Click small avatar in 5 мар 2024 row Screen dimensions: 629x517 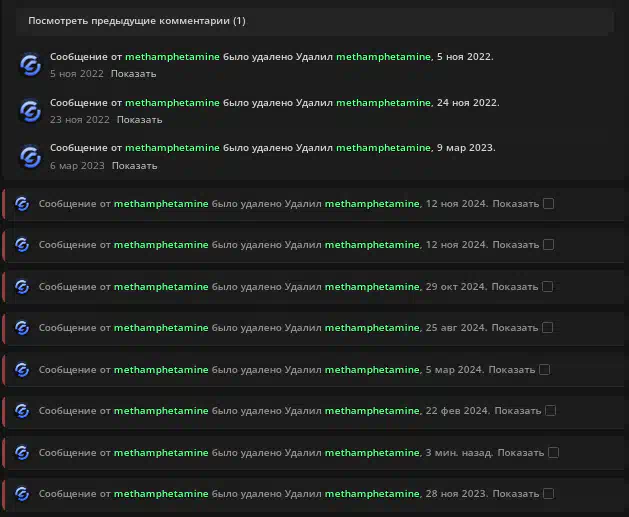22,370
